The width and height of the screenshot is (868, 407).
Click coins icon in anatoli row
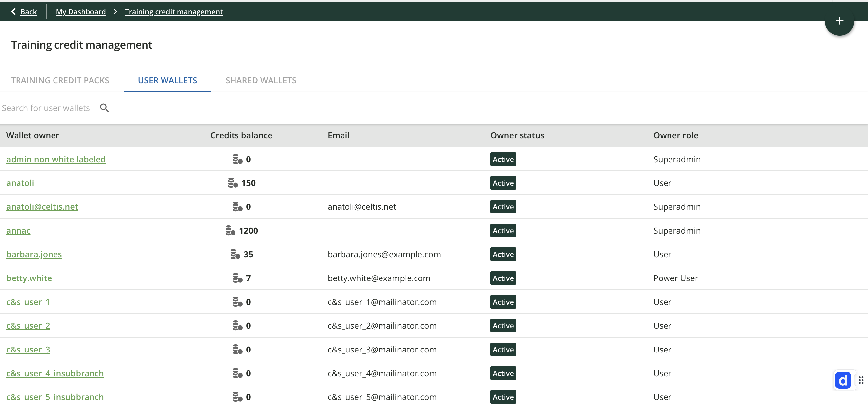pos(233,183)
